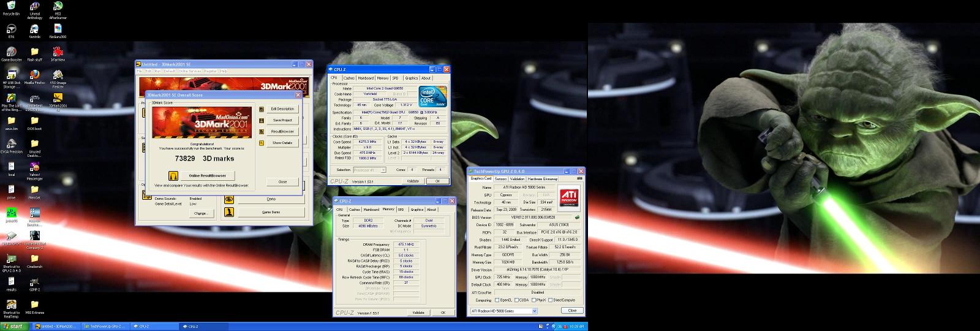Open the Validation tab in GPU-Z
This screenshot has width=980, height=331.
(x=518, y=178)
